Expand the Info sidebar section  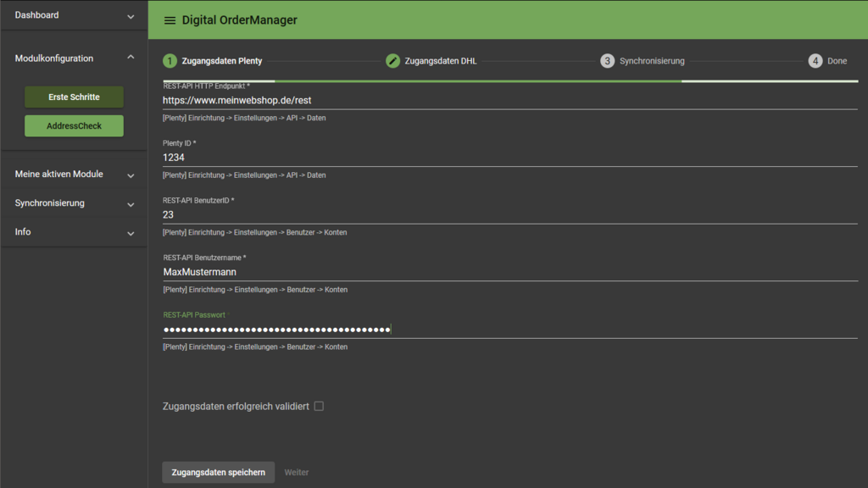coord(131,233)
